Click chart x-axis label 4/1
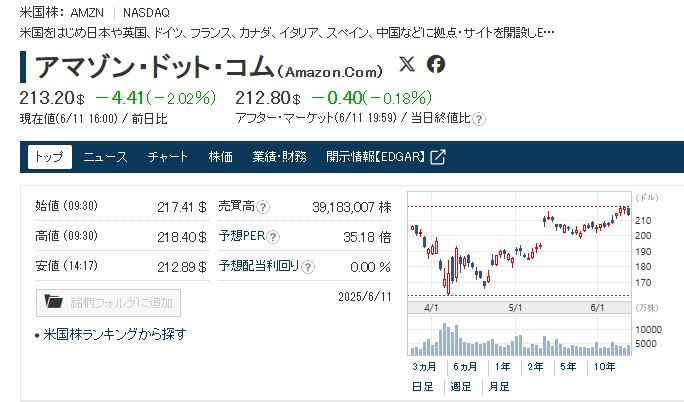This screenshot has height=402, width=684. click(431, 308)
